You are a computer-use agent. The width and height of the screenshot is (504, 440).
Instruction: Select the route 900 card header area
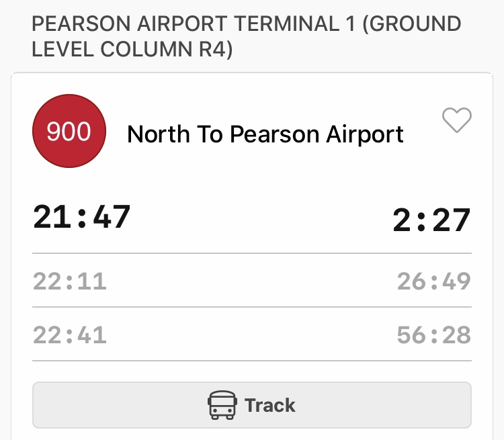252,131
